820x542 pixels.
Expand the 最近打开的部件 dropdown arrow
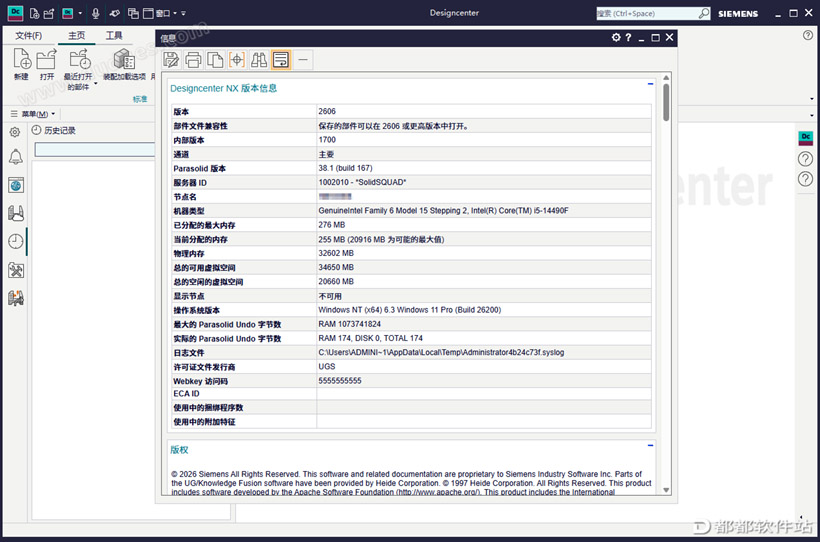pos(96,84)
